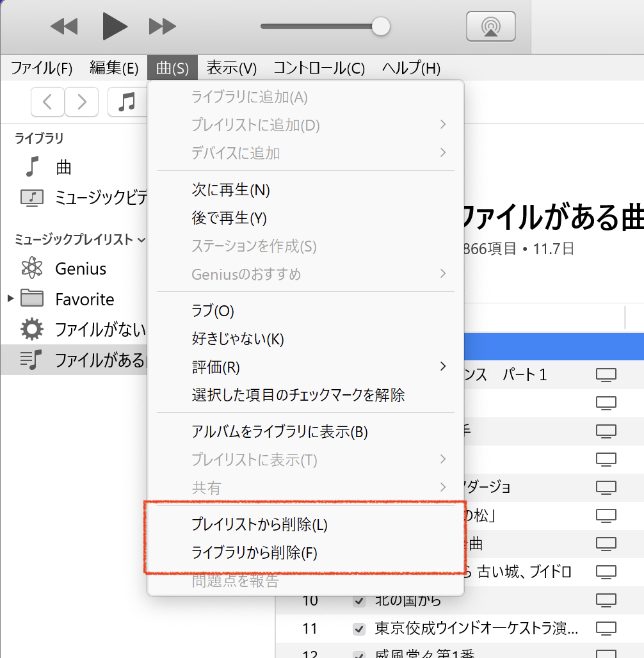The height and width of the screenshot is (658, 644).
Task: Choose アルバムをライブラリに表示(B)
Action: coord(305,432)
